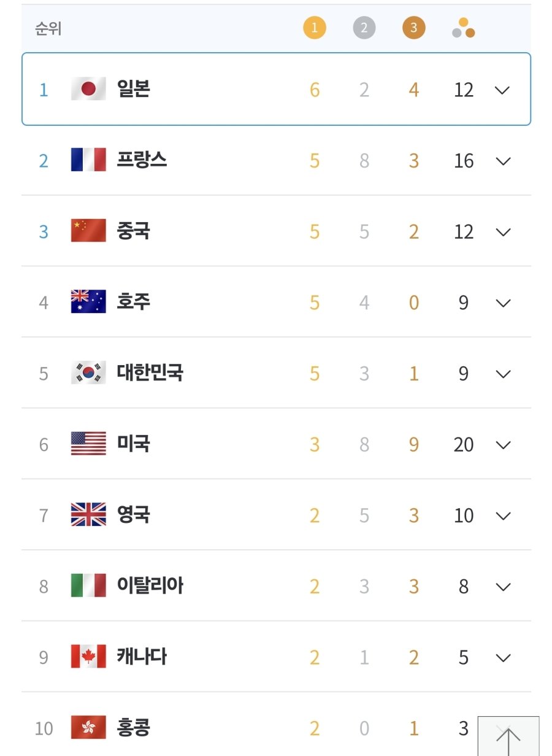Viewport: 552px width, 756px height.
Task: Click the United Kingdom flag icon
Action: pyautogui.click(x=88, y=515)
